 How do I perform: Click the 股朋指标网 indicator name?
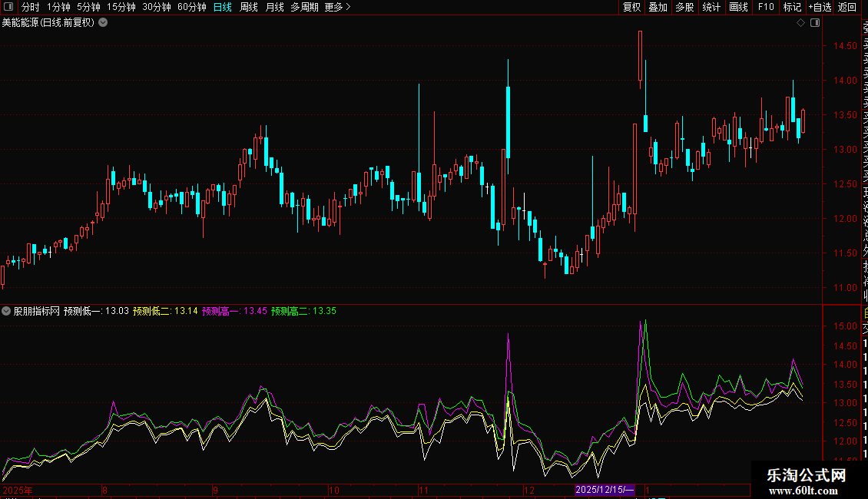pos(37,311)
